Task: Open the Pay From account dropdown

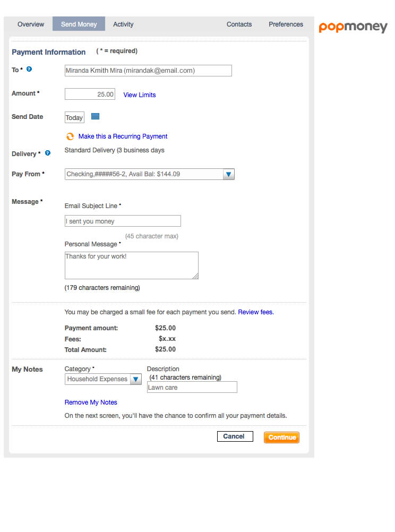Action: 228,174
